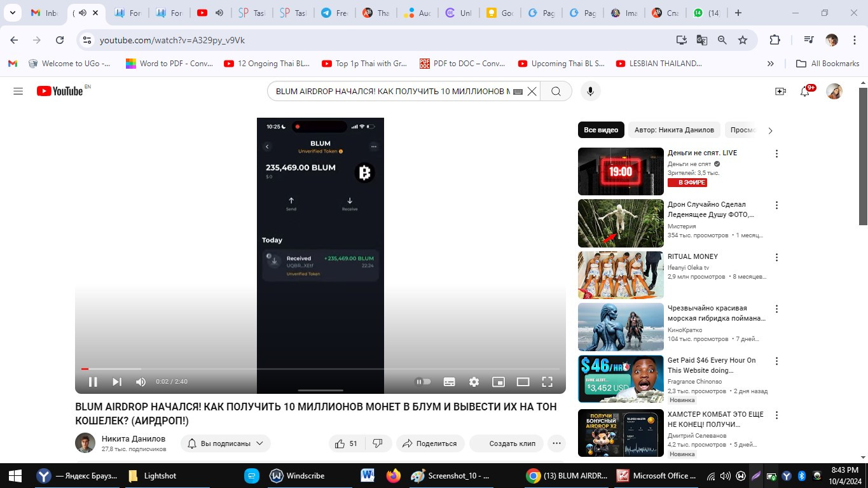
Task: Select the 'Все видео' filter chip
Action: [601, 130]
